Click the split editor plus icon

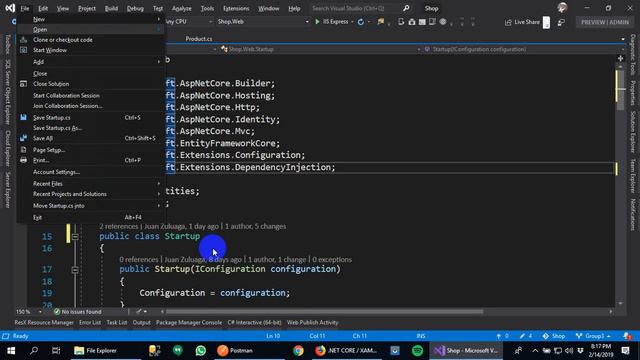coord(621,59)
